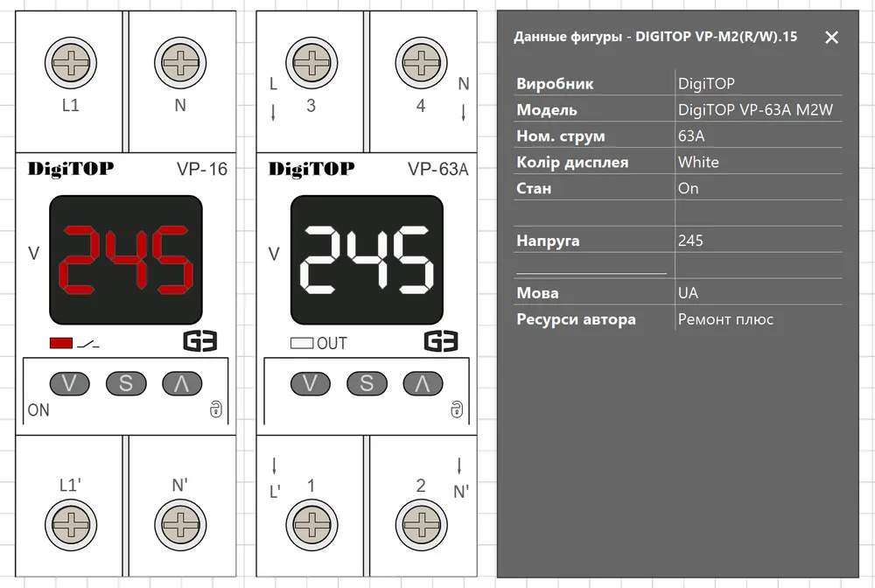The height and width of the screenshot is (588, 875).
Task: Edit the Модель value DigiTOP VP-63A M2W
Action: point(759,110)
